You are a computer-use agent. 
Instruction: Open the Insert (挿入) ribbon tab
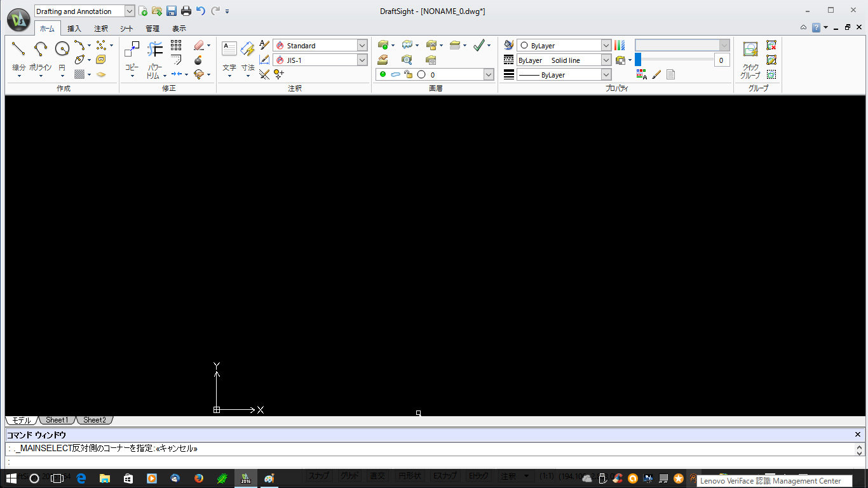pos(74,29)
